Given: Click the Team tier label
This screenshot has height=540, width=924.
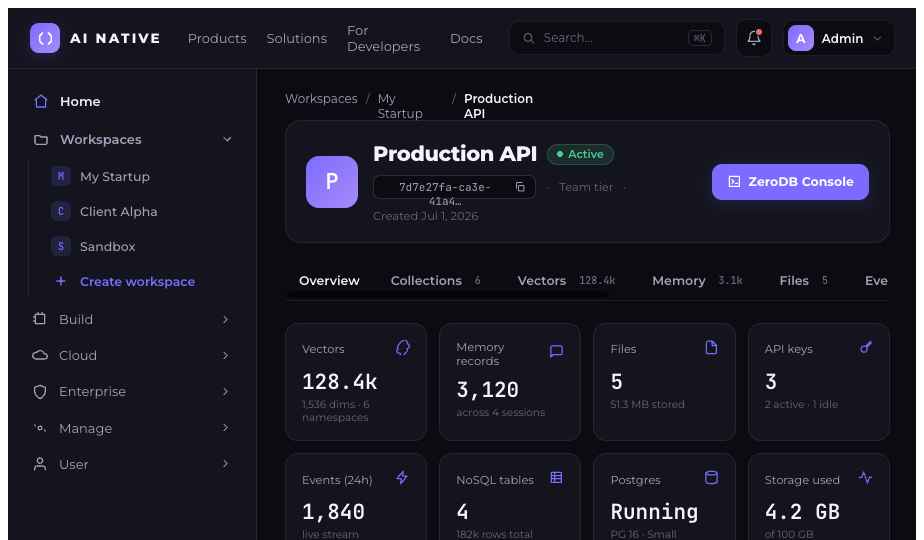Looking at the screenshot, I should pos(586,187).
